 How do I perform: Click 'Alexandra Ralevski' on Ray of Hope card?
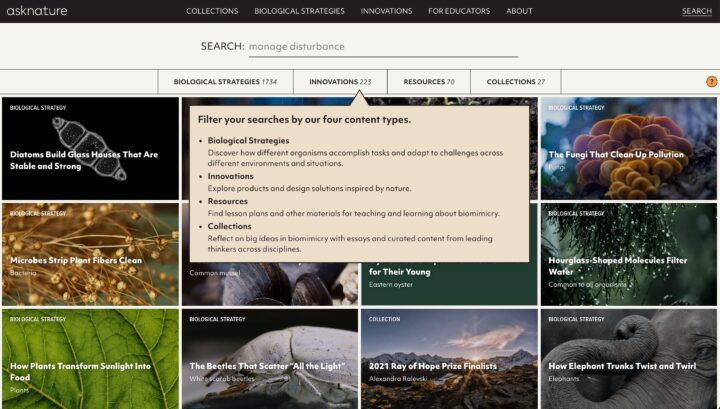pos(398,379)
